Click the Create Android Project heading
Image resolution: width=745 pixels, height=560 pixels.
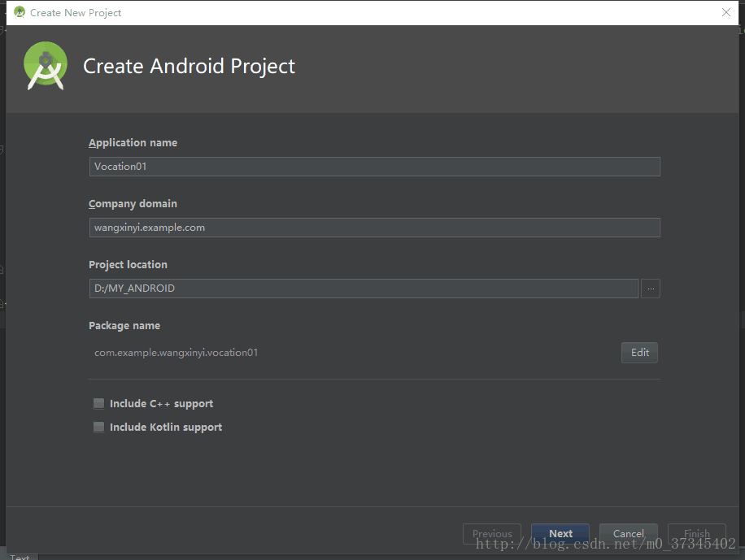point(190,66)
